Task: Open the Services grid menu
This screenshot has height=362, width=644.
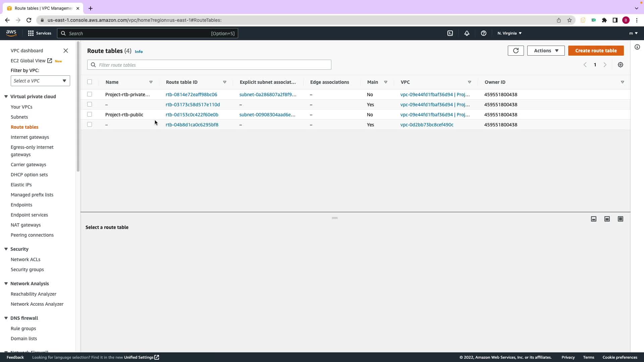Action: pos(40,33)
